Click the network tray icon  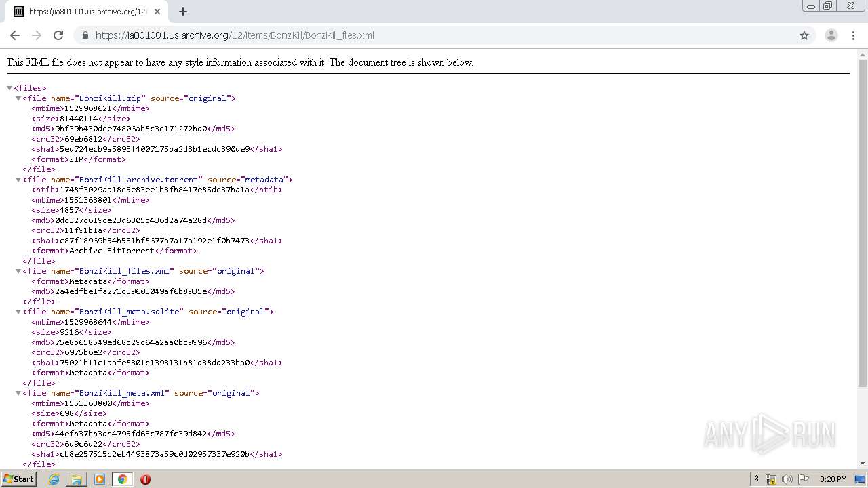(771, 479)
